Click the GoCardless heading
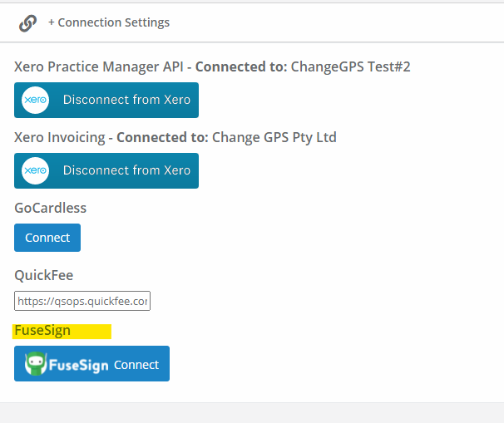Viewport: 504px width, 423px height. click(x=51, y=208)
